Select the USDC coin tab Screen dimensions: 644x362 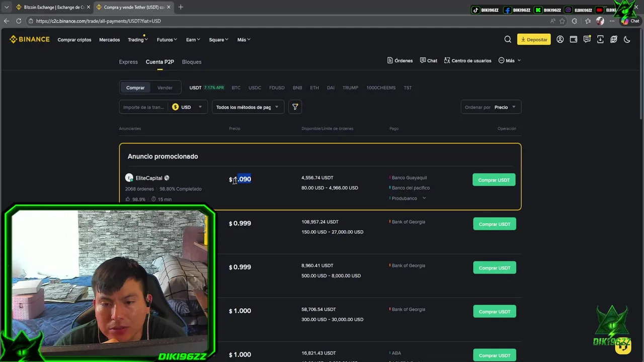coord(255,87)
